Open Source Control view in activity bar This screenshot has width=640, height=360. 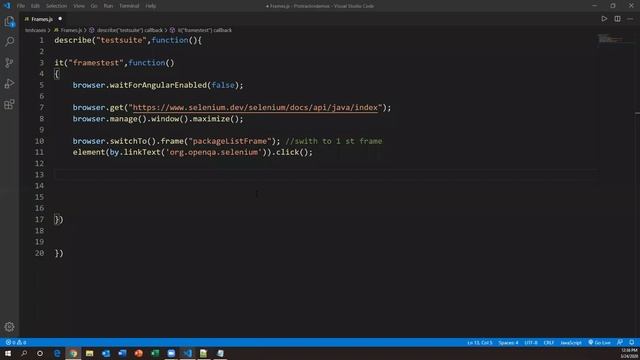9,62
